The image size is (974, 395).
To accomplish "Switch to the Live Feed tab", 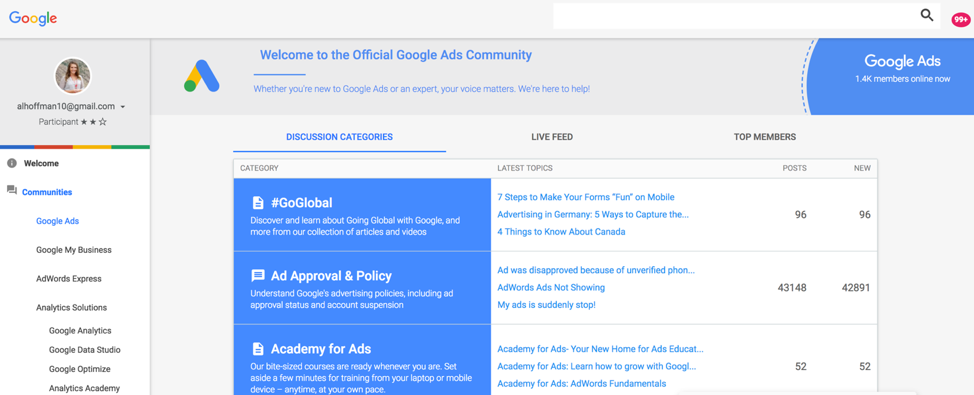I will coord(552,137).
